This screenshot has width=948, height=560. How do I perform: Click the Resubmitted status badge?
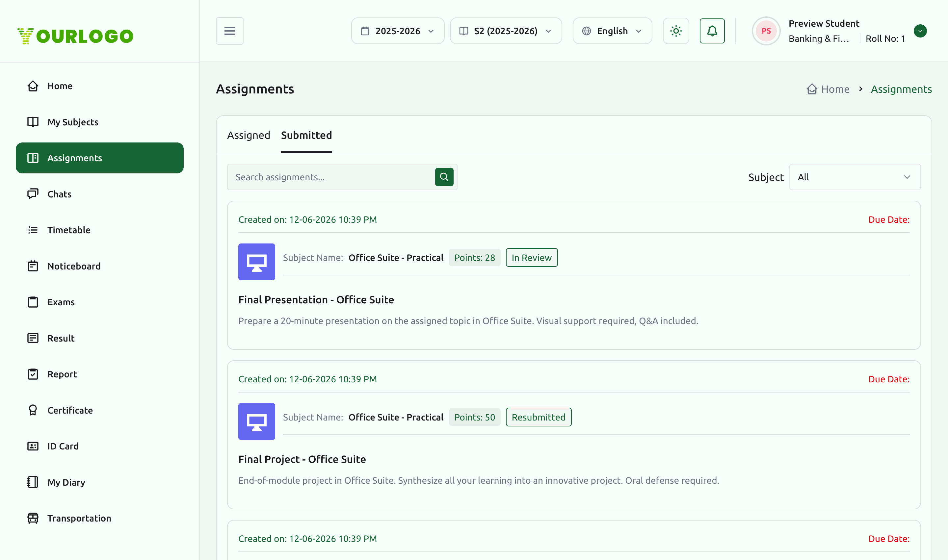539,417
